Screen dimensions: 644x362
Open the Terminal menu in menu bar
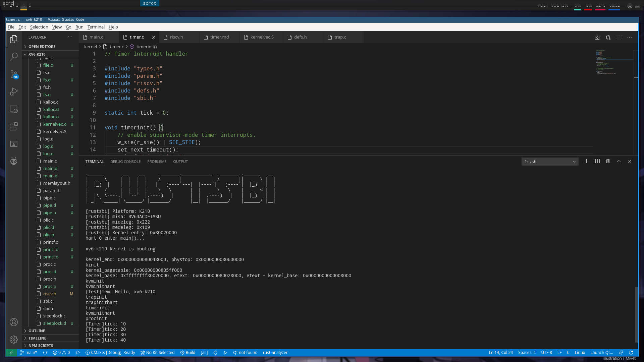[96, 27]
